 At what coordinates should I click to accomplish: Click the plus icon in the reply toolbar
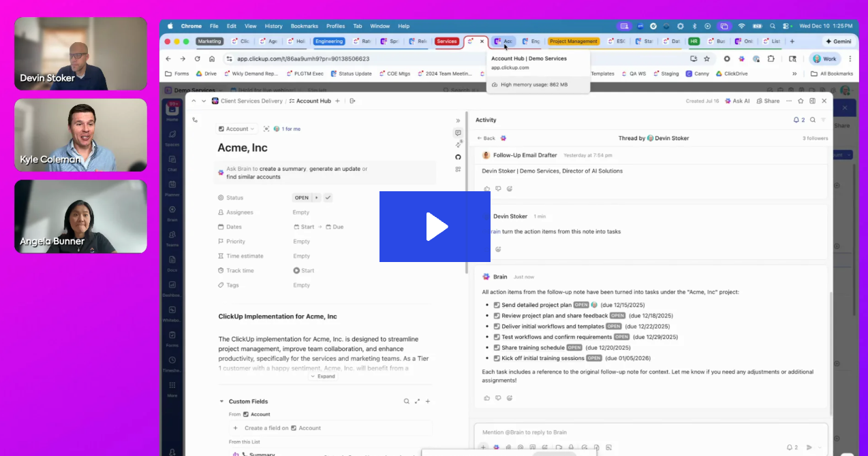(x=483, y=447)
